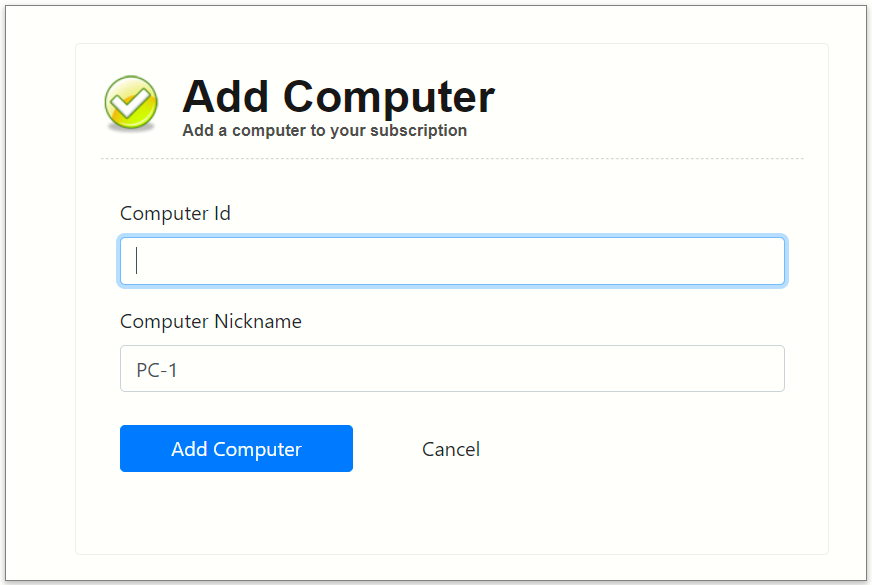Click the word "Id" in the field label

click(222, 213)
